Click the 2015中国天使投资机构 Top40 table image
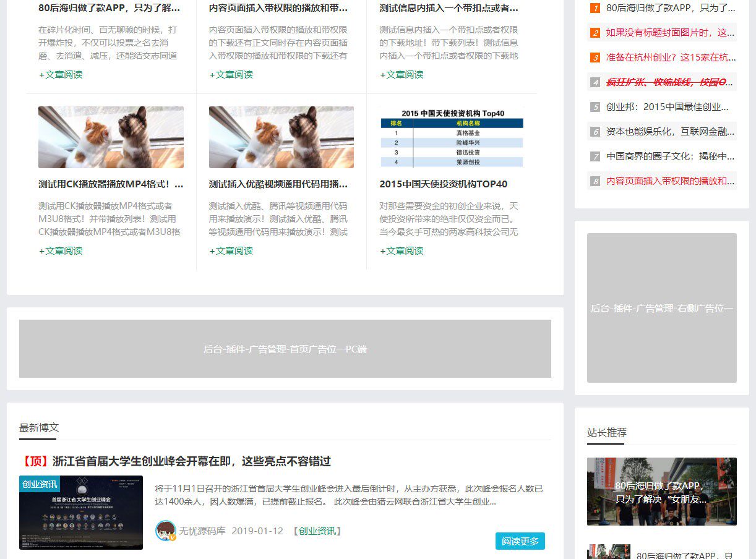This screenshot has width=756, height=559. coord(451,137)
